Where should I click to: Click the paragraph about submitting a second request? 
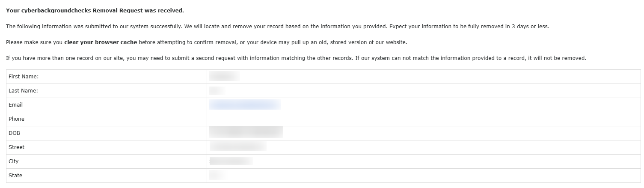click(x=296, y=58)
